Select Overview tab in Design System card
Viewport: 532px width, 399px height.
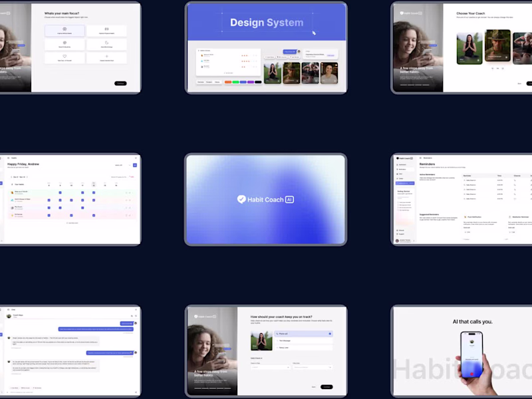coord(201,82)
